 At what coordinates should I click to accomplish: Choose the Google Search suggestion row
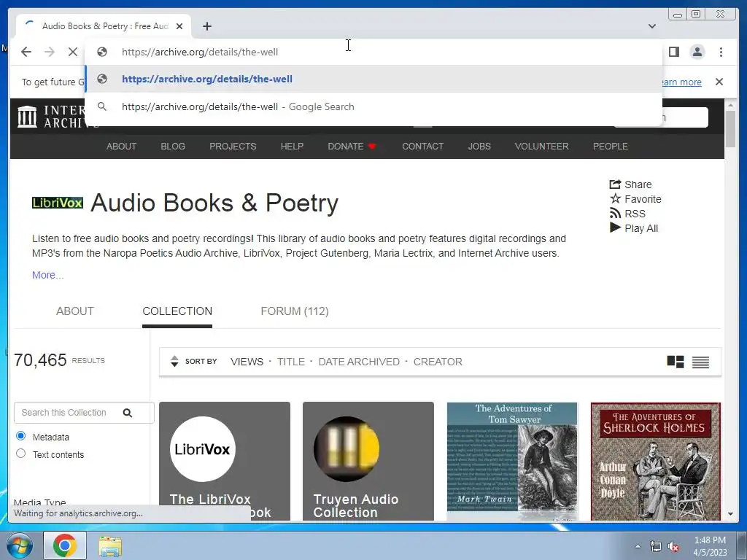click(x=373, y=106)
